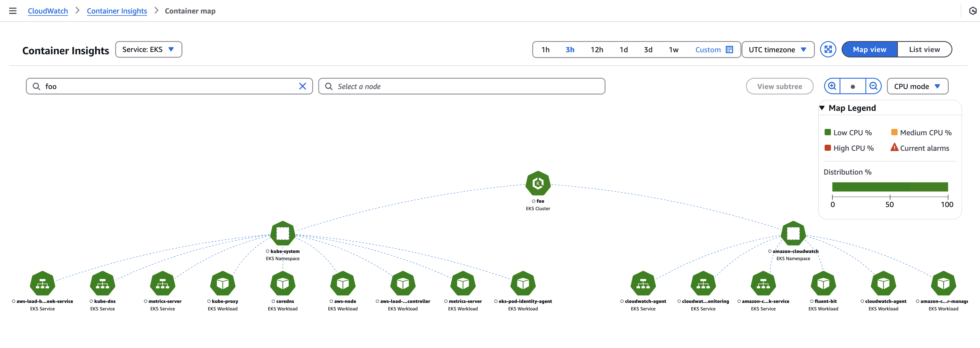980x348 pixels.
Task: Click the green Distribution % bar
Action: [890, 187]
